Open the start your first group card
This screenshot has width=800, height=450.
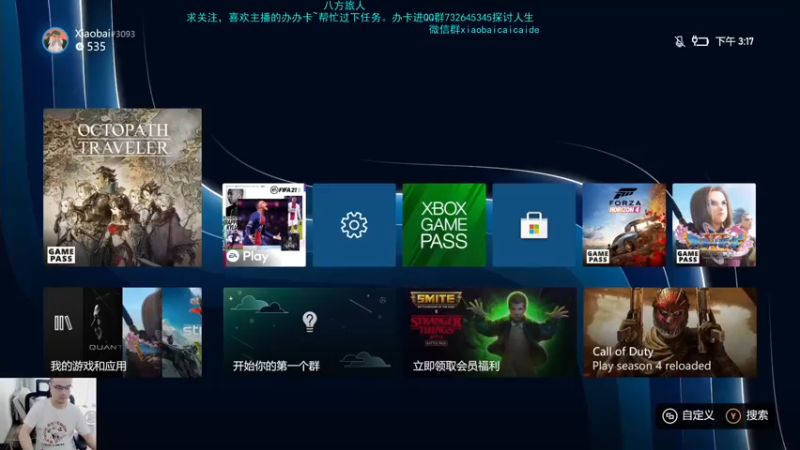click(310, 332)
